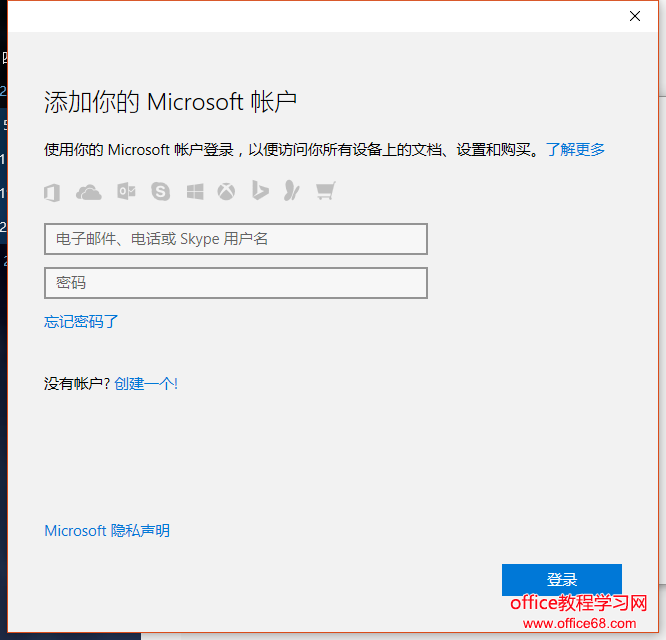Click the Skype icon
The height and width of the screenshot is (640, 666).
(161, 192)
